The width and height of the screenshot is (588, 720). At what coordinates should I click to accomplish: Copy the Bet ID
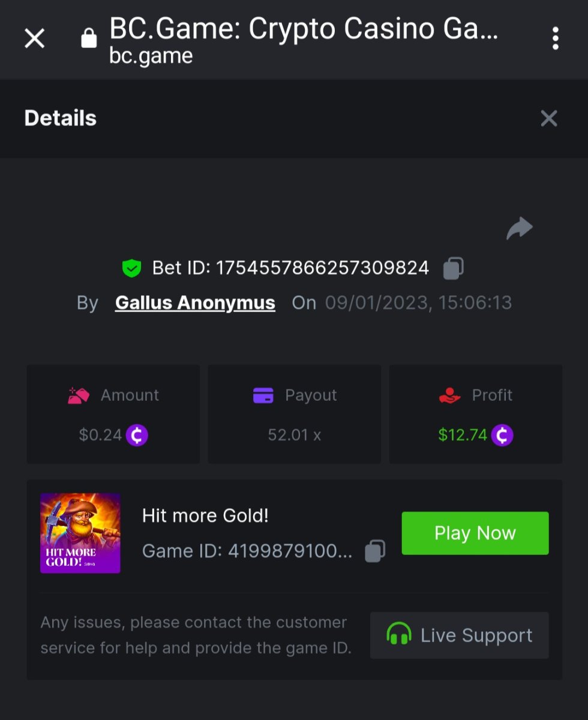[x=454, y=268]
